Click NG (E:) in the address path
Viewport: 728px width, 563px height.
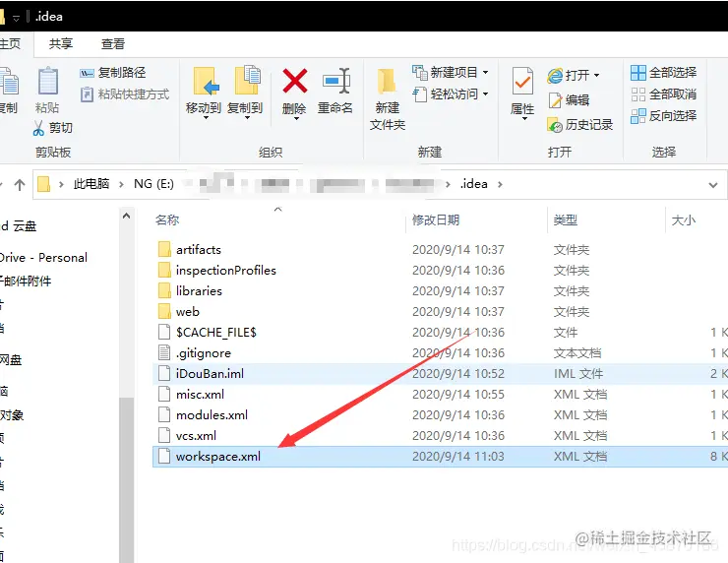[x=153, y=184]
